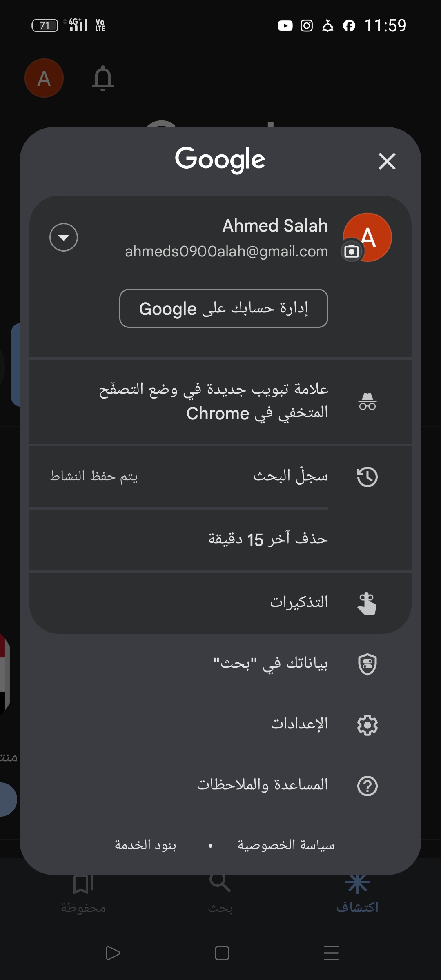Screen dimensions: 441x980
Task: Open the terms of service link
Action: click(145, 845)
